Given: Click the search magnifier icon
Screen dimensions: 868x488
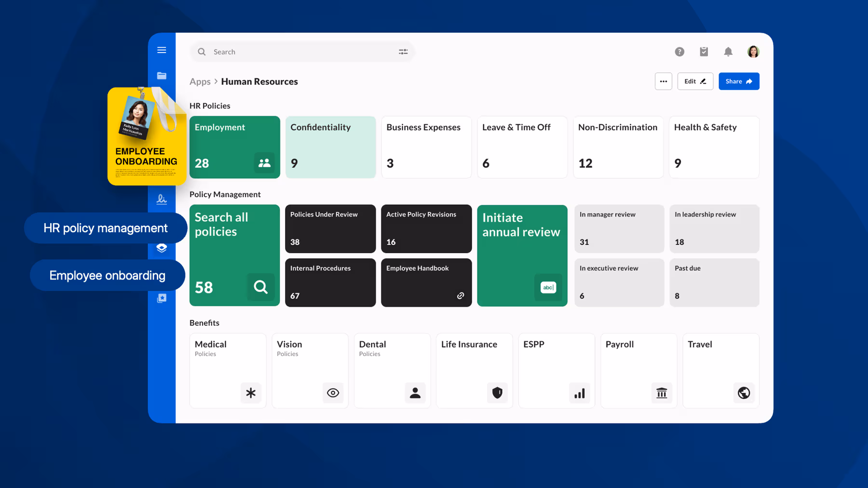Looking at the screenshot, I should pyautogui.click(x=202, y=52).
